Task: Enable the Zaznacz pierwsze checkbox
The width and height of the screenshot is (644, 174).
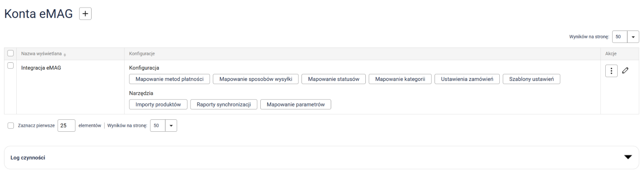Action: point(11,126)
